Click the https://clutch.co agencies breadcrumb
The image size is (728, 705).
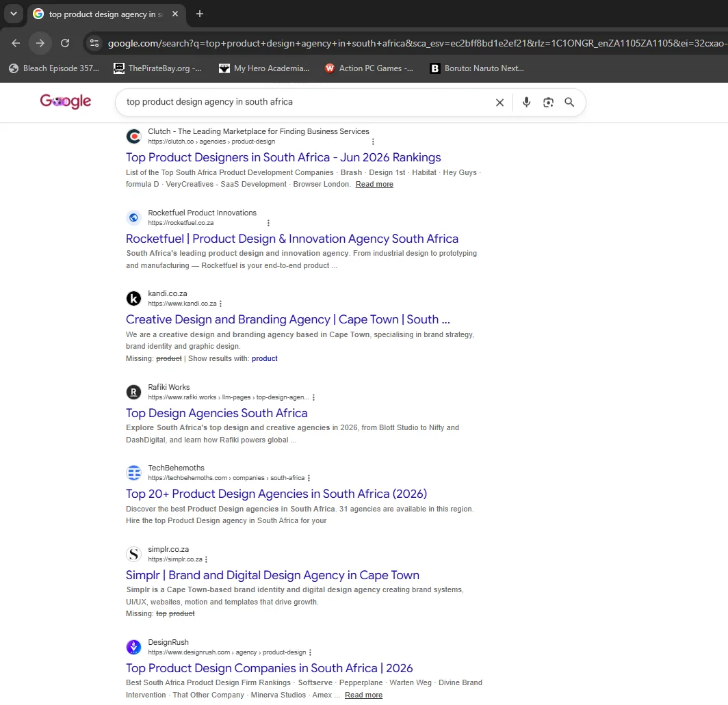(x=211, y=142)
